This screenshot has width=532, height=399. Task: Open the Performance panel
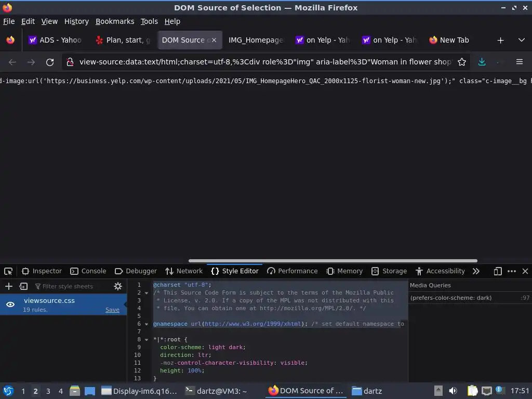pyautogui.click(x=292, y=271)
